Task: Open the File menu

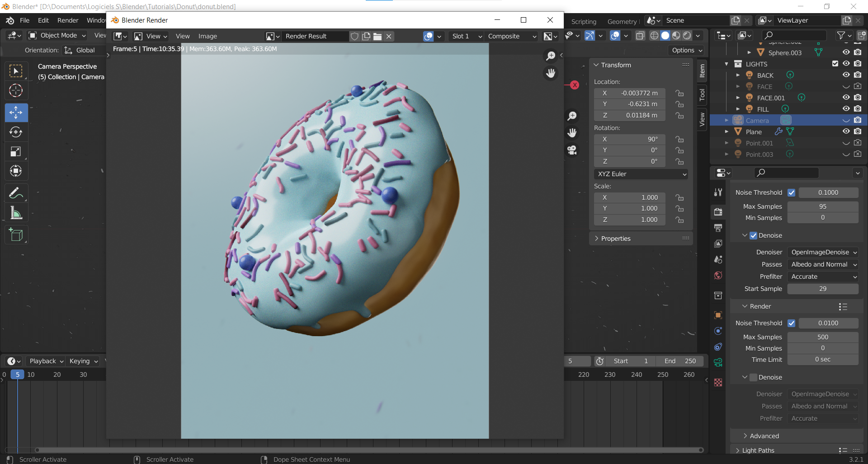Action: click(x=24, y=20)
